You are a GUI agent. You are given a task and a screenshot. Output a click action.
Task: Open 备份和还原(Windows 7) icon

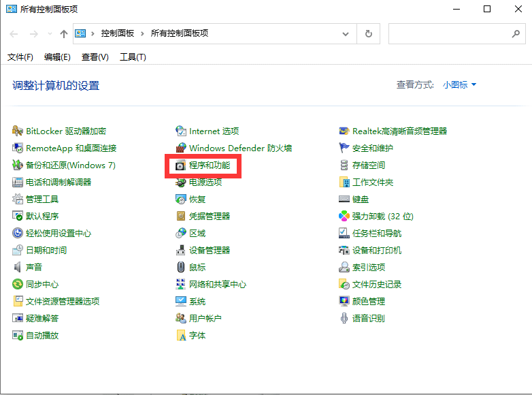click(x=17, y=165)
